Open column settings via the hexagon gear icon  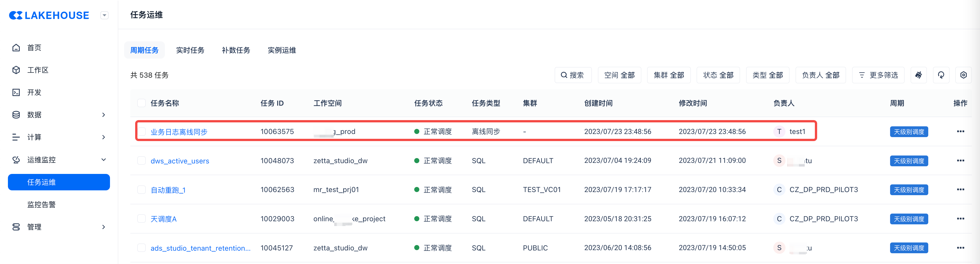tap(963, 75)
